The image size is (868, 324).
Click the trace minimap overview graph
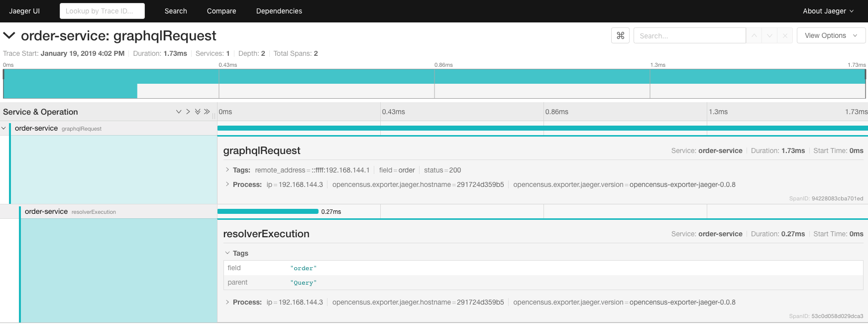coord(434,84)
